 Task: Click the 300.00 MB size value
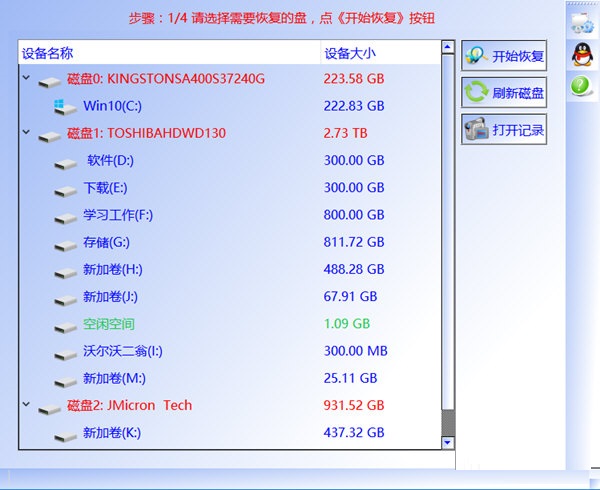356,351
